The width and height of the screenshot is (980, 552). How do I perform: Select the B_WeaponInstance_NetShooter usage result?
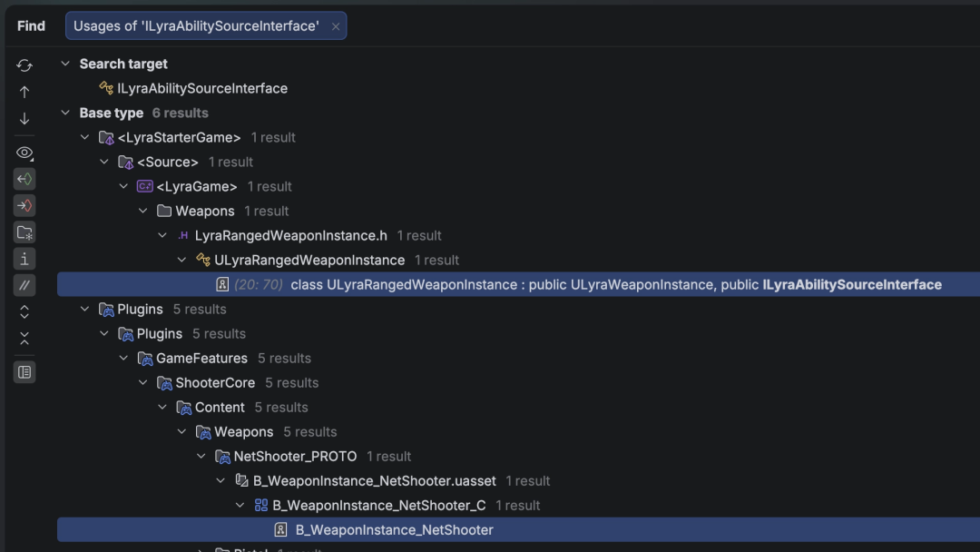point(519,530)
